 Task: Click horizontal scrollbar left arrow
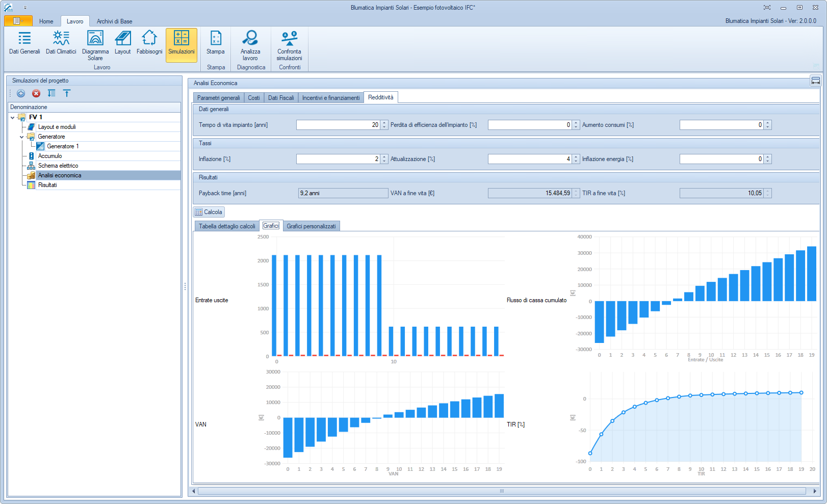point(193,491)
